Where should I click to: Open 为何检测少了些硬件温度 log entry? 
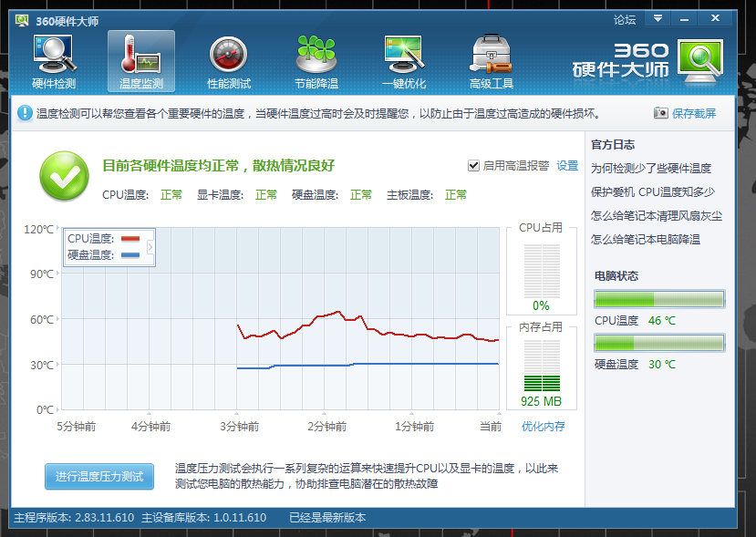pyautogui.click(x=651, y=169)
